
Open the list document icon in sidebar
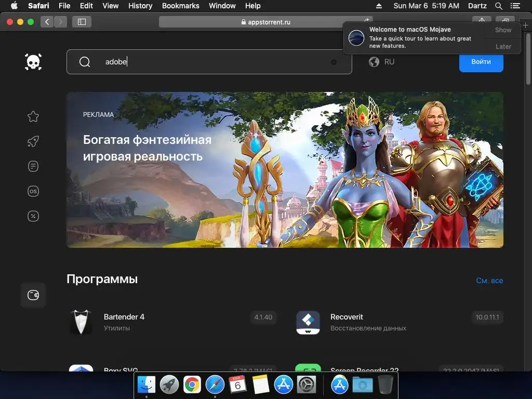click(33, 166)
